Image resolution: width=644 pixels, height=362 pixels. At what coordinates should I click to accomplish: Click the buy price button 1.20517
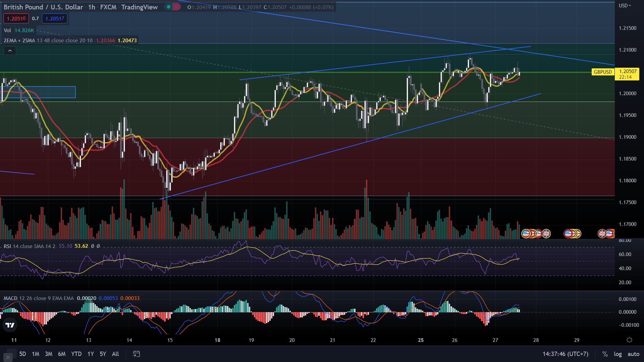(55, 18)
